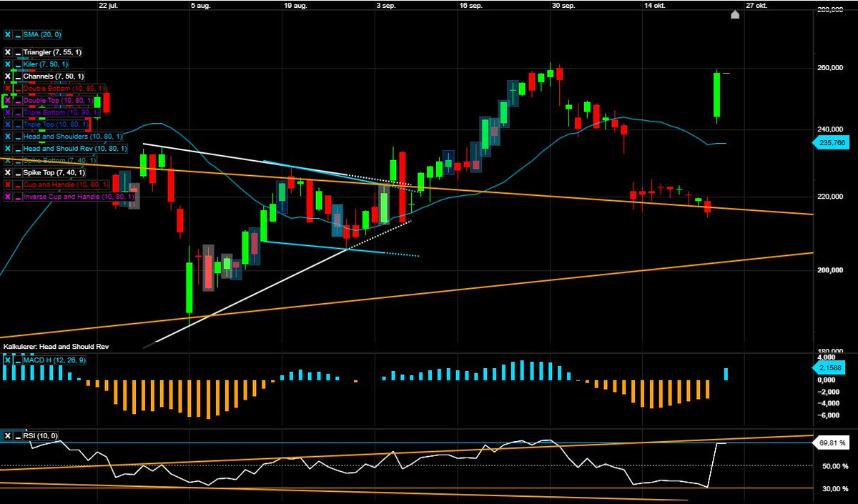This screenshot has width=858, height=504.
Task: Select the Double Top (10, 80, 1) label
Action: pyautogui.click(x=59, y=101)
